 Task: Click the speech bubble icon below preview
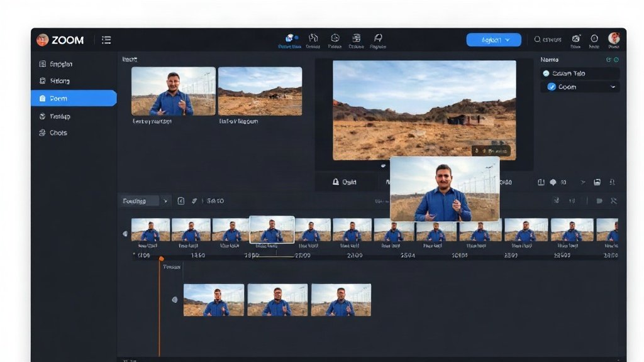coord(553,182)
